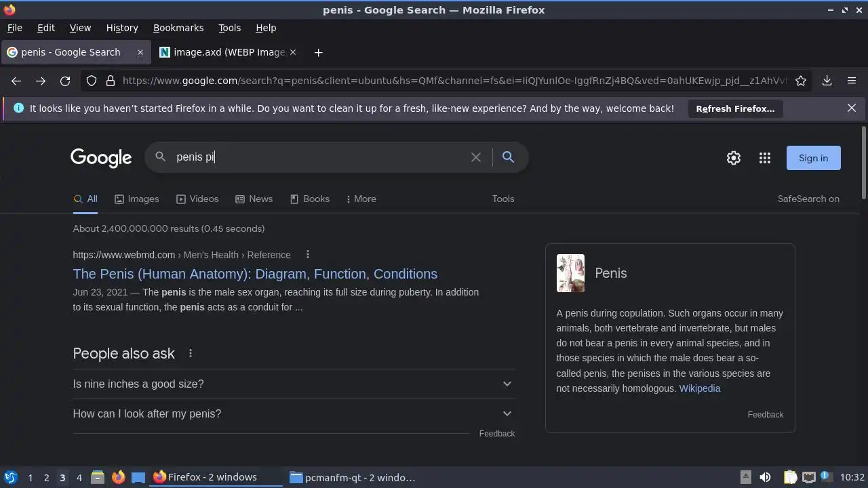Clear the Google search box text
This screenshot has height=488, width=868.
click(476, 157)
